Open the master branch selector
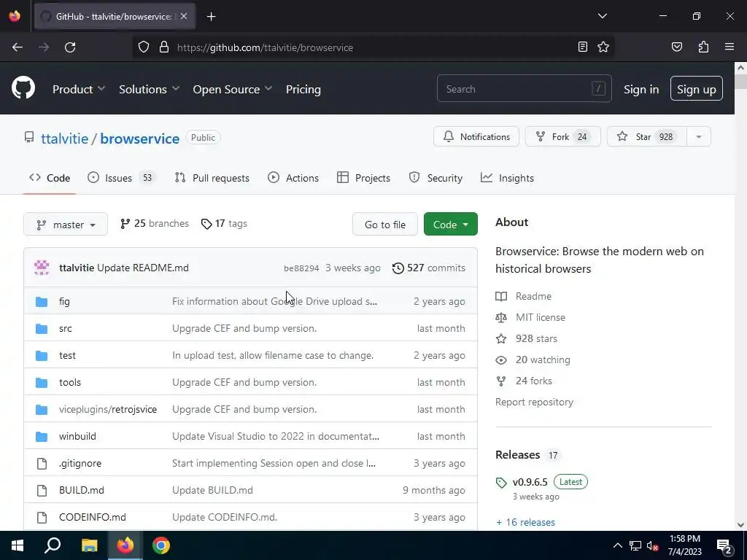Screen dimensions: 747x560 pyautogui.click(x=66, y=225)
